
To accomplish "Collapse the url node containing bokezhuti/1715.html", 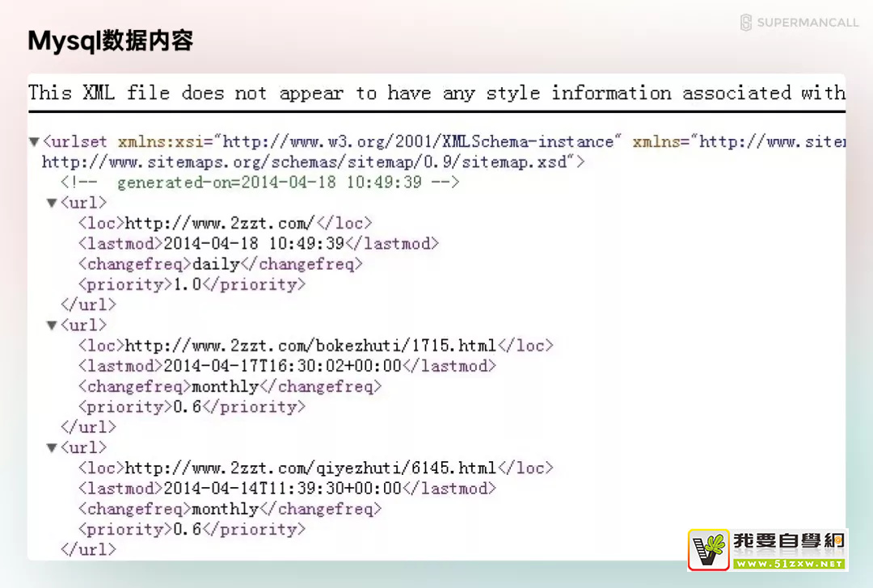I will click(52, 325).
